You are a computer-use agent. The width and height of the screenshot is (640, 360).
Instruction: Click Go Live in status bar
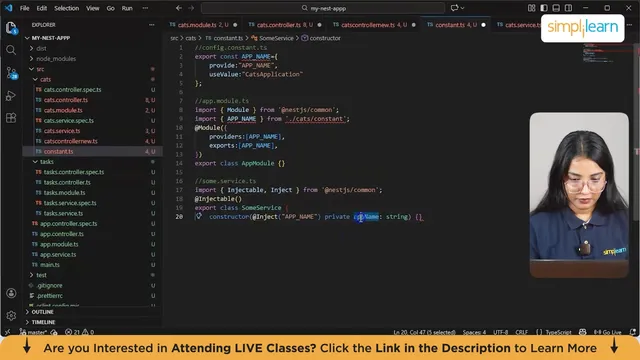click(607, 332)
